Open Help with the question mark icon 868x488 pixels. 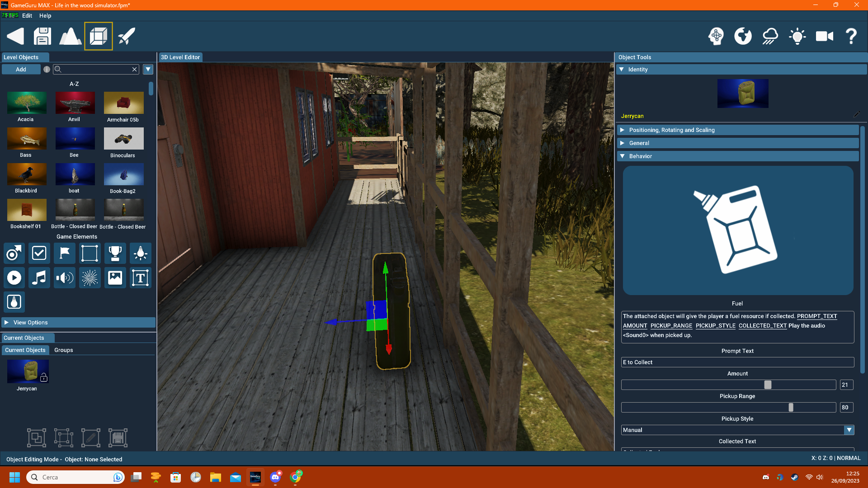[851, 36]
